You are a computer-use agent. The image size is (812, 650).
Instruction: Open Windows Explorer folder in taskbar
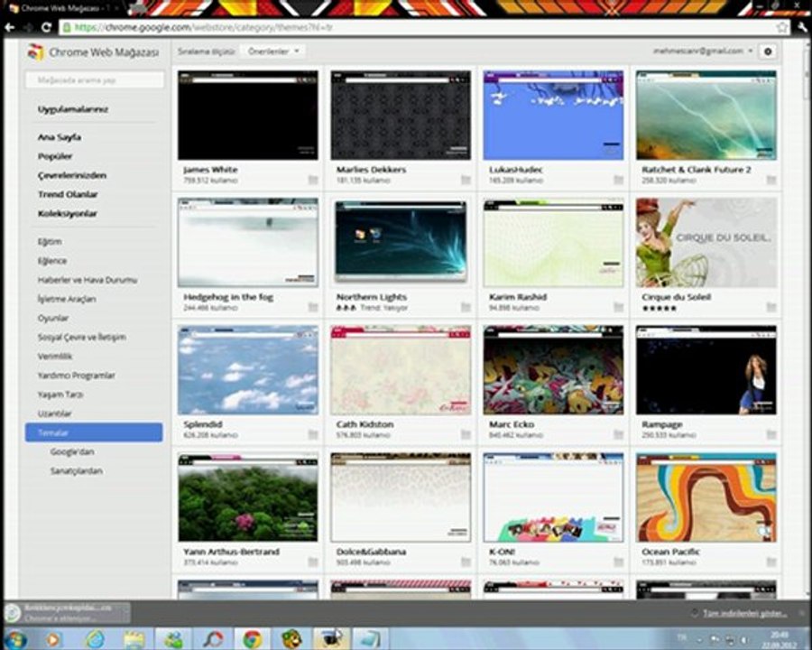coord(134,639)
